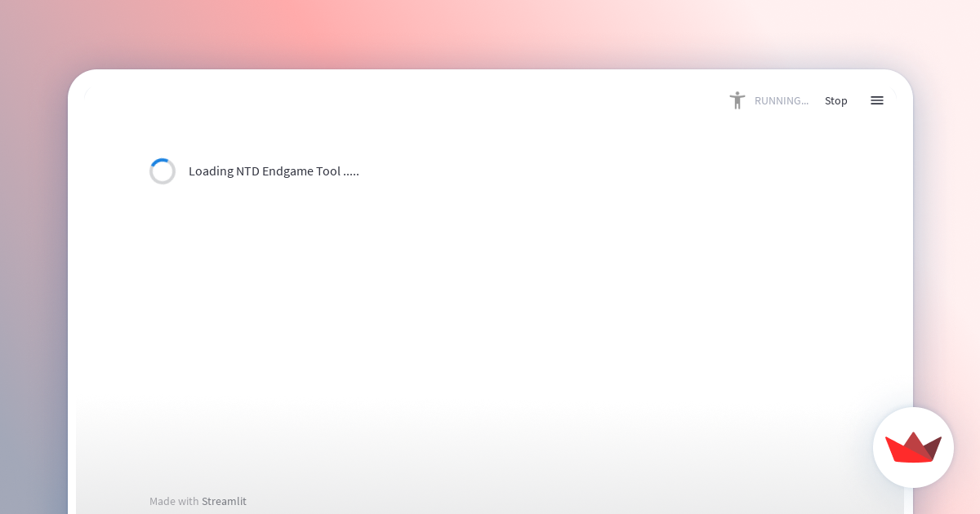
Task: Click the RUNNING... status label
Action: [x=782, y=100]
